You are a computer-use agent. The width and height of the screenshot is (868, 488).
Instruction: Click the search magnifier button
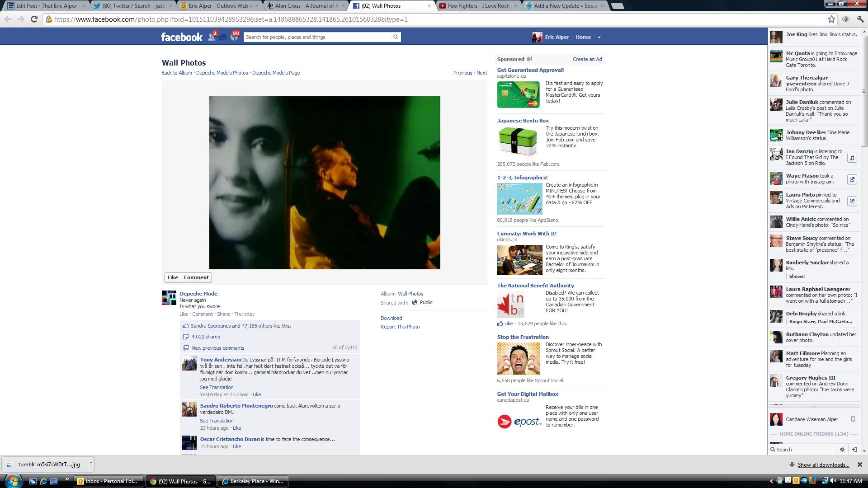pos(396,37)
